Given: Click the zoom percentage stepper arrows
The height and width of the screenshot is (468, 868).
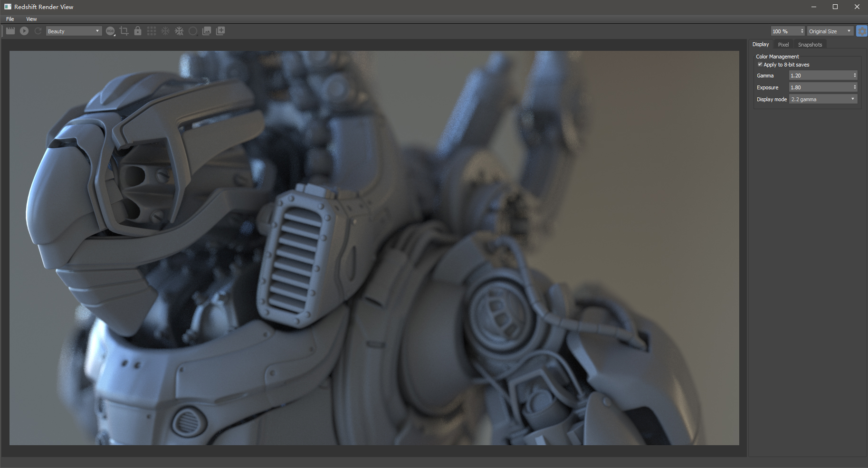Looking at the screenshot, I should point(802,31).
